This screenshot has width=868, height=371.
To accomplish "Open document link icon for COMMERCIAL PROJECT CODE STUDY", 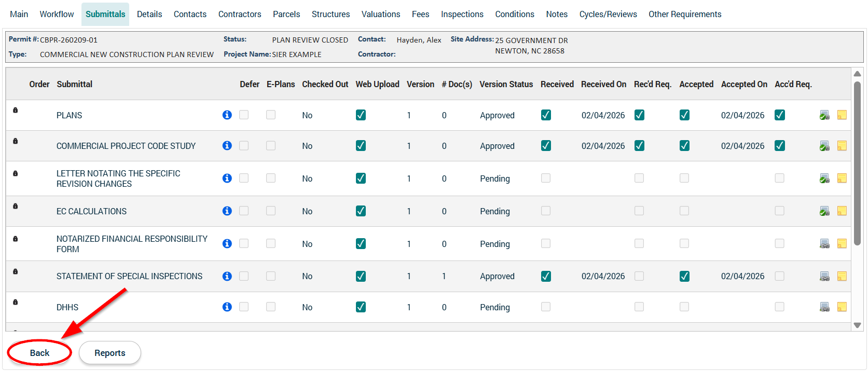I will tap(824, 146).
